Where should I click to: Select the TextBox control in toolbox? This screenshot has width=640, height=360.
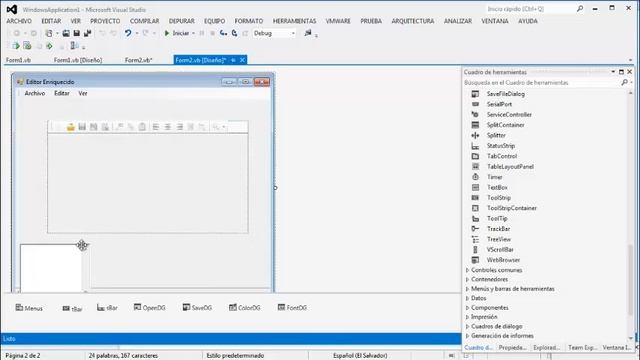[x=497, y=187]
